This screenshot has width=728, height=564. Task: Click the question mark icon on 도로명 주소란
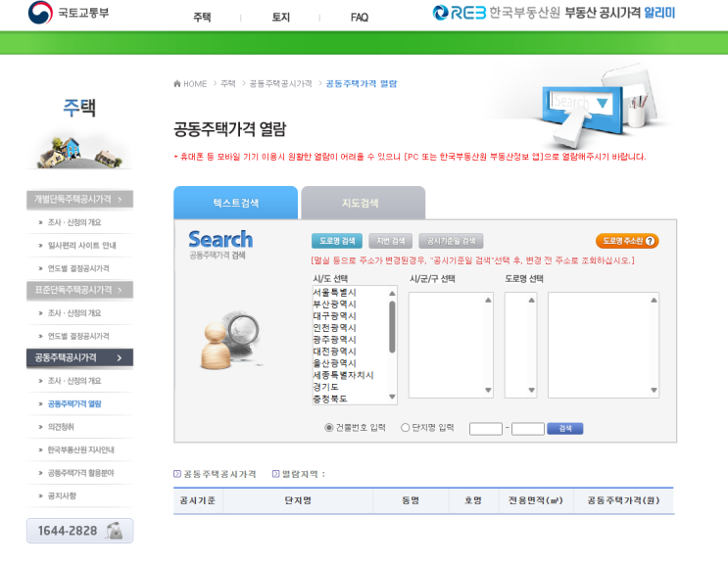point(650,241)
